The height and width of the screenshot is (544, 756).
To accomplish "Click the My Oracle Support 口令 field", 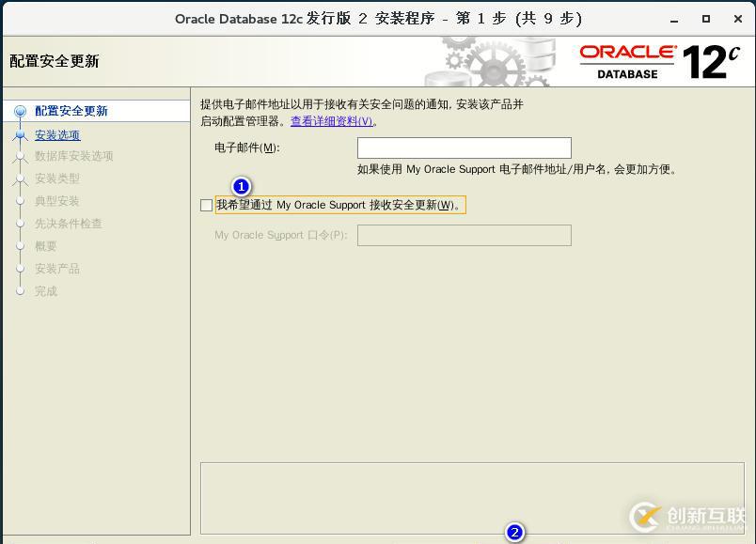I will (x=464, y=235).
